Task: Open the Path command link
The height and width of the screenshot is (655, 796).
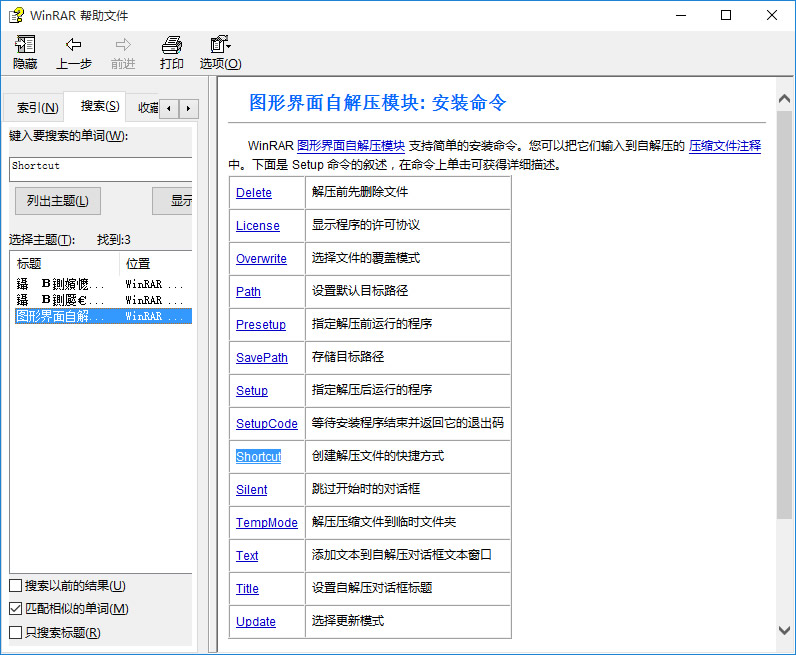Action: pyautogui.click(x=248, y=292)
